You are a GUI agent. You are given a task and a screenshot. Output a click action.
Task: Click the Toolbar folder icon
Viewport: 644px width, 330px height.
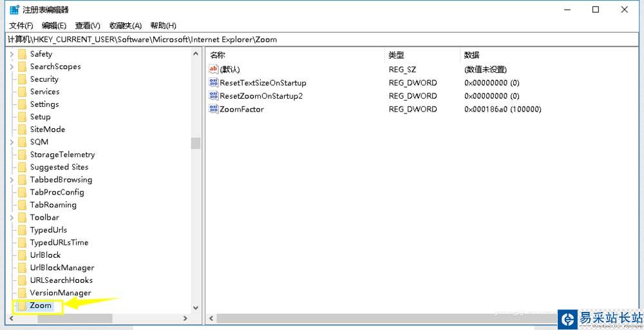pos(22,217)
